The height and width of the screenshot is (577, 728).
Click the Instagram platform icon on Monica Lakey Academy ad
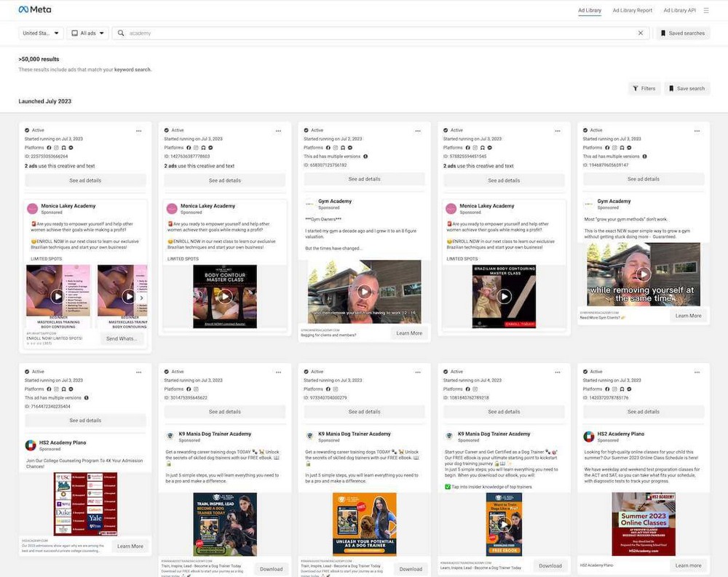55,147
